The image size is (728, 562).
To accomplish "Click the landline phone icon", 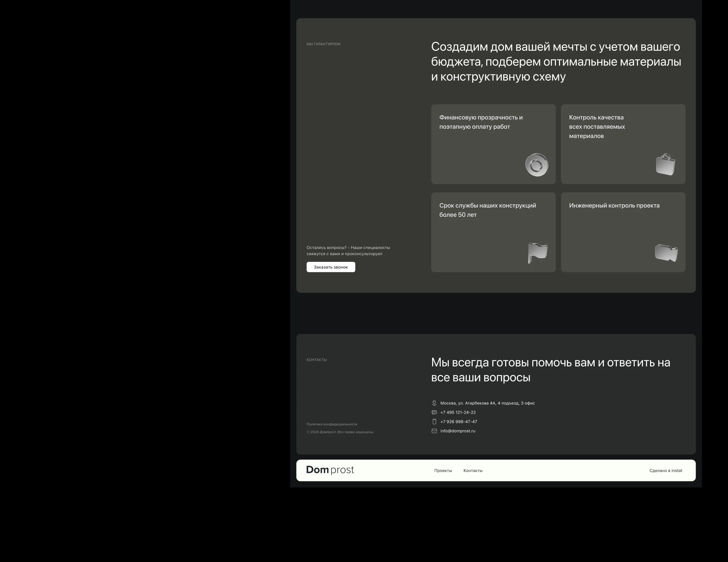I will [434, 412].
